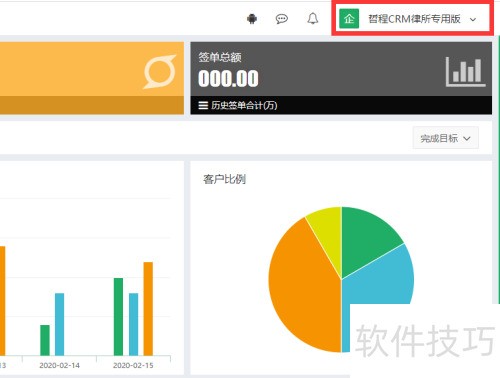Image resolution: width=500 pixels, height=378 pixels.
Task: Click the 客户比例 chart title
Action: click(x=225, y=179)
